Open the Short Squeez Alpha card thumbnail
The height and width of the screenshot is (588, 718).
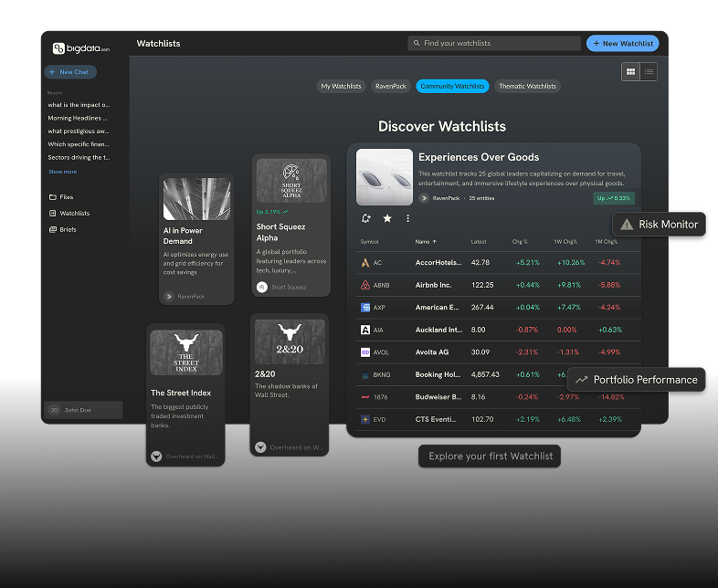tap(291, 181)
